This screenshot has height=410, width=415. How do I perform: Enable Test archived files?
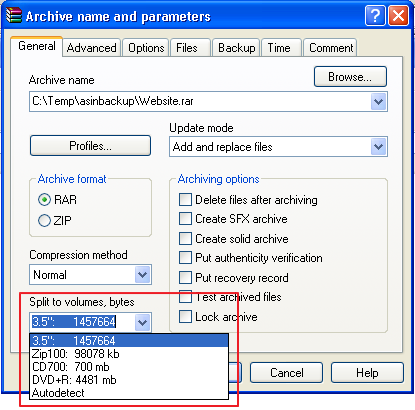click(x=185, y=297)
